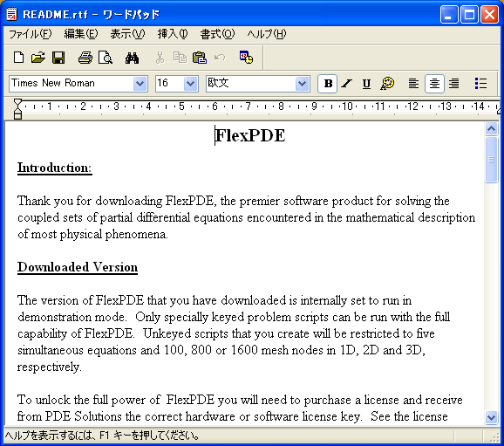The width and height of the screenshot is (504, 446).
Task: Insert Date and Time icon
Action: pyautogui.click(x=246, y=58)
